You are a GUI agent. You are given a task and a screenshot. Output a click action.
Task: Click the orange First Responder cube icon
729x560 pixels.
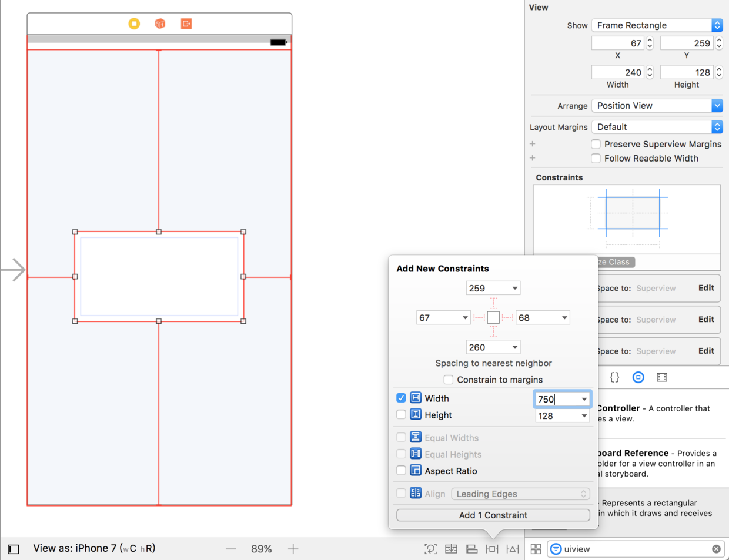click(x=160, y=24)
